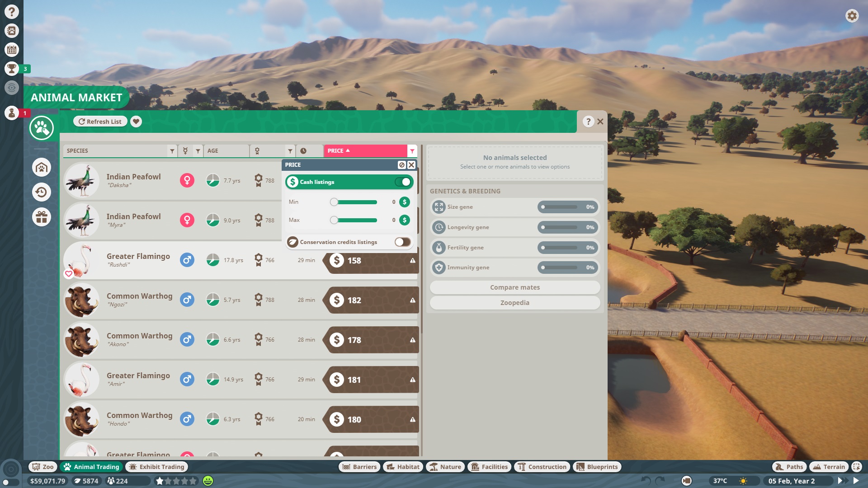Open Terrain tool
The height and width of the screenshot is (488, 868).
(x=829, y=467)
